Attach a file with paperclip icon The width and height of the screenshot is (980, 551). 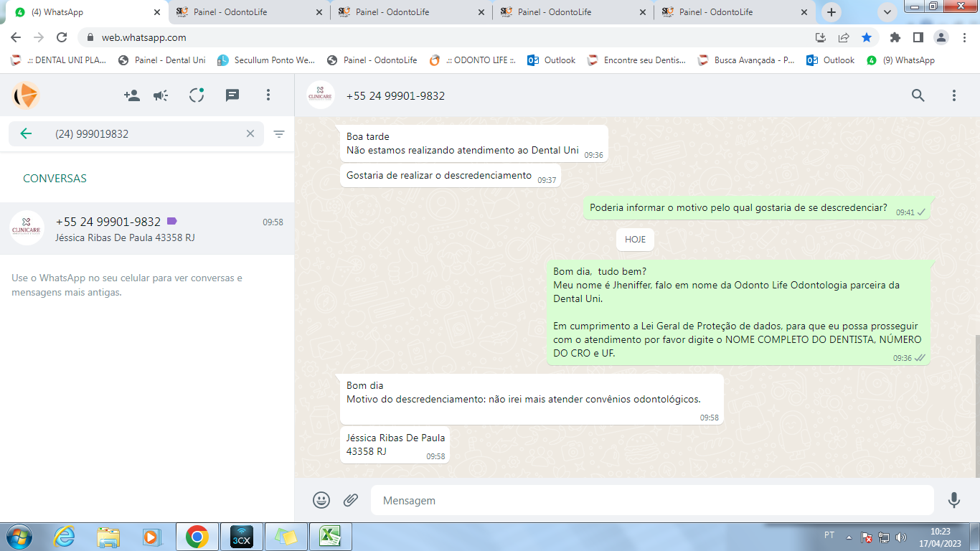[x=351, y=500]
